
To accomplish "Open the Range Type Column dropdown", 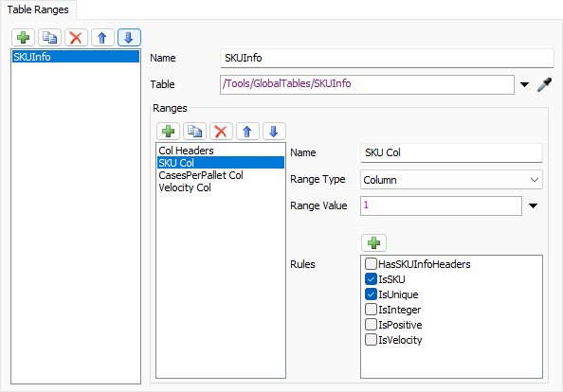I will [x=451, y=180].
